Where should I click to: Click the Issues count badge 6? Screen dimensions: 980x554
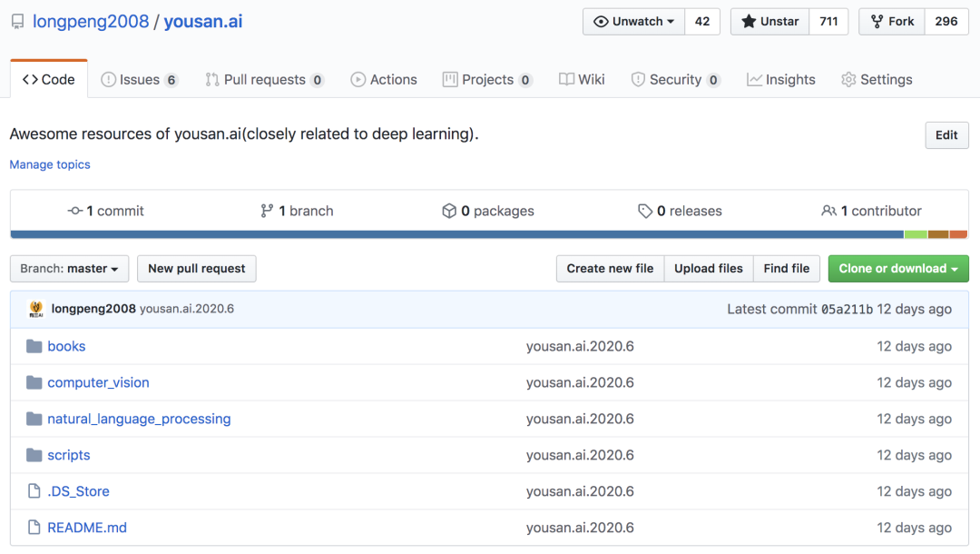coord(171,80)
